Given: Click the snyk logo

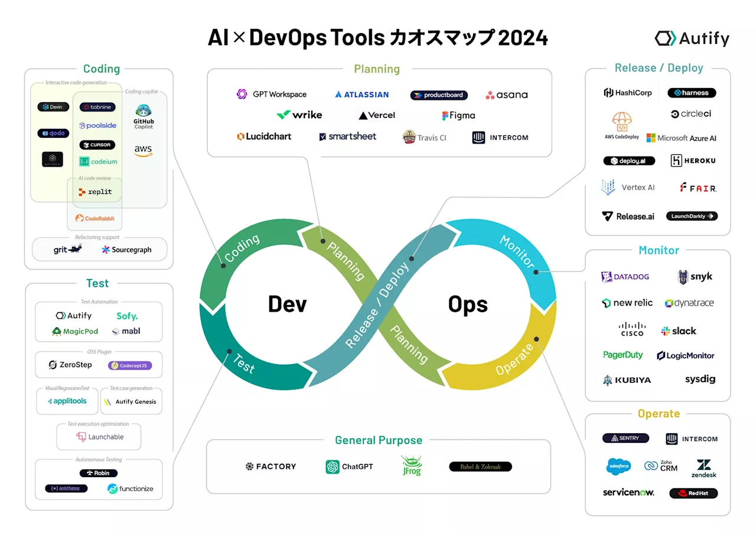Looking at the screenshot, I should point(695,277).
